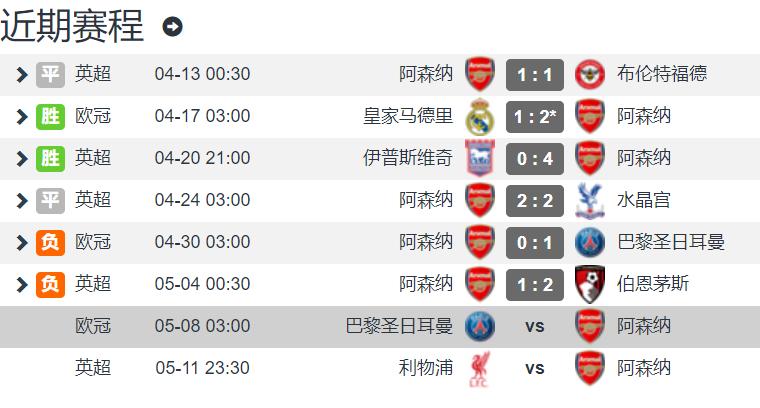Open the arrow icon beside 近期赛程 heading
The height and width of the screenshot is (408, 760).
point(173,27)
